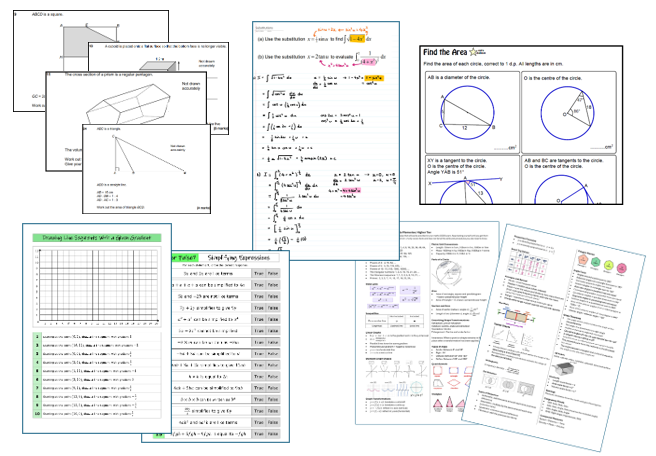Open the regular pentagon prism question slide
Viewport: 656px width, 456px height.
tap(126, 98)
